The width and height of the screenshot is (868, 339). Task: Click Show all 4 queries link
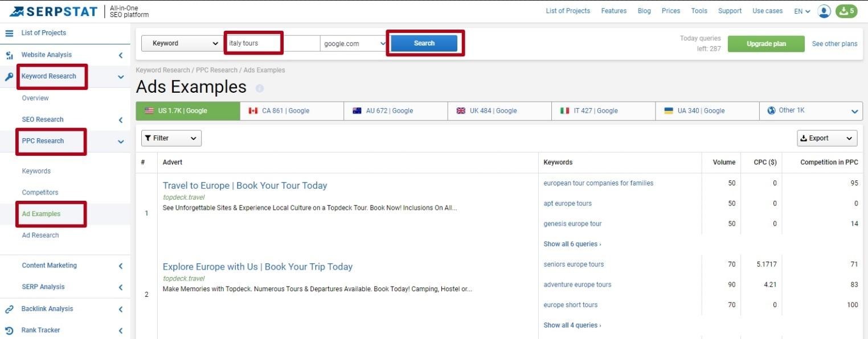click(x=572, y=325)
